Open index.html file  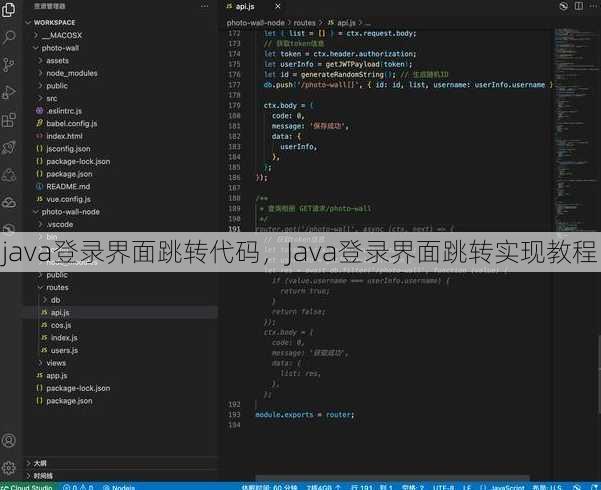[64, 136]
